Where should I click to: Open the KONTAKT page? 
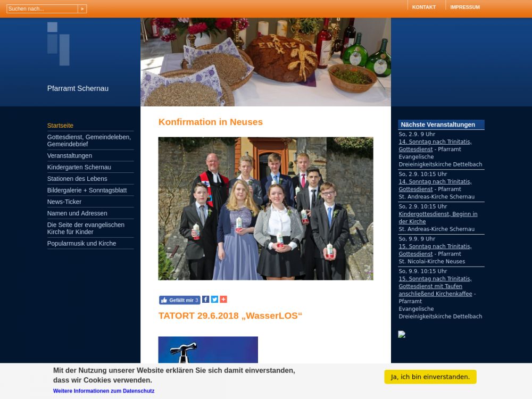click(x=423, y=7)
